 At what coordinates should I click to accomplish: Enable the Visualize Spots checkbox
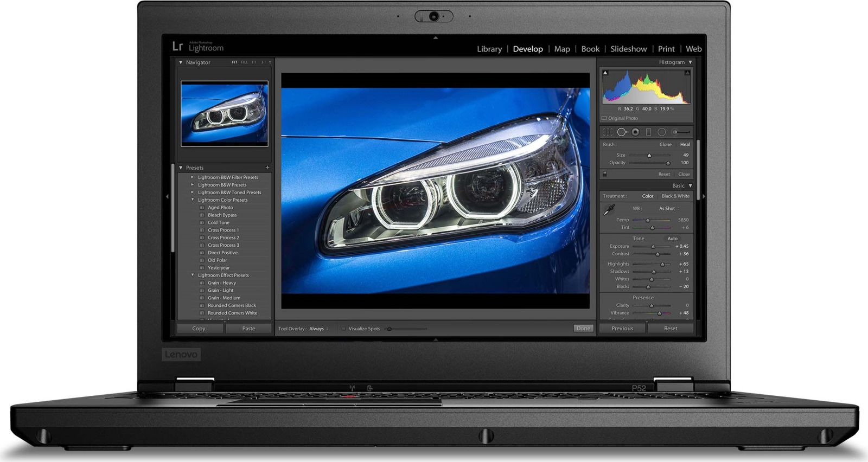[x=343, y=329]
